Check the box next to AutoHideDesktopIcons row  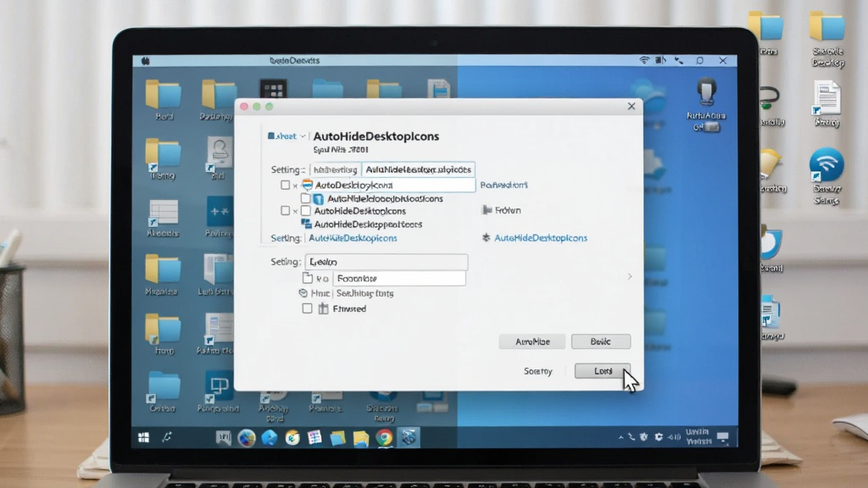(285, 211)
